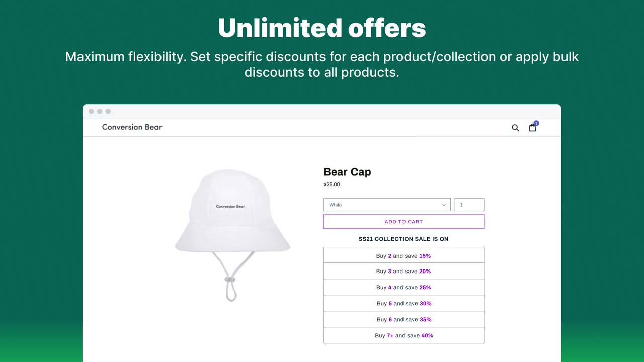Pick the 'Buy 7+ and save 40%' option
Viewport: 644px width, 362px height.
tap(404, 335)
